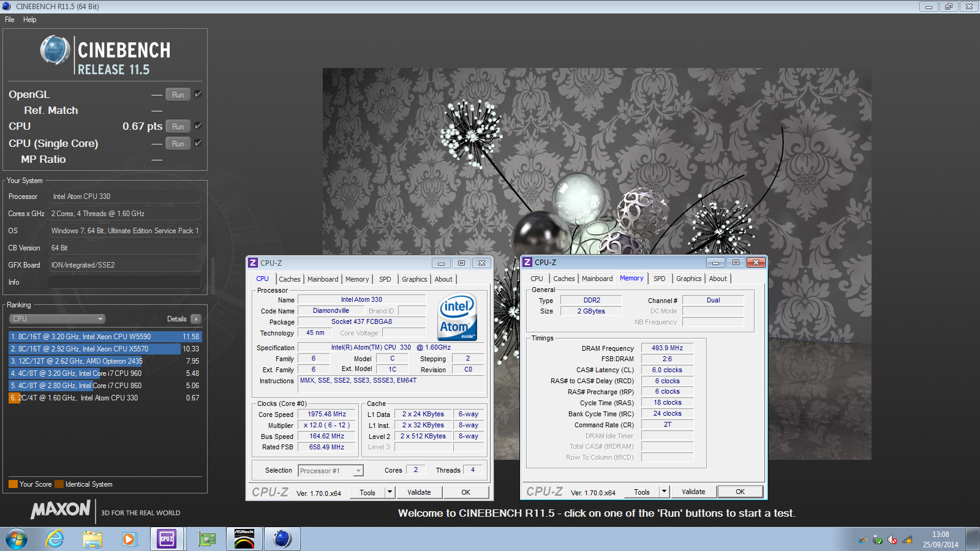980x551 pixels.
Task: Switch to Caches tab in right CPU-Z
Action: (x=564, y=279)
